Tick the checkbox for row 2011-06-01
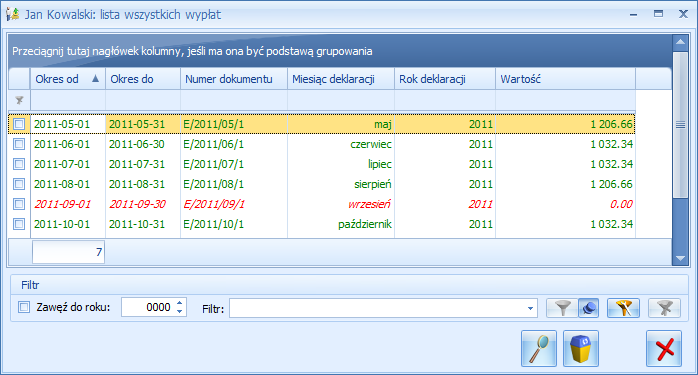 click(19, 144)
